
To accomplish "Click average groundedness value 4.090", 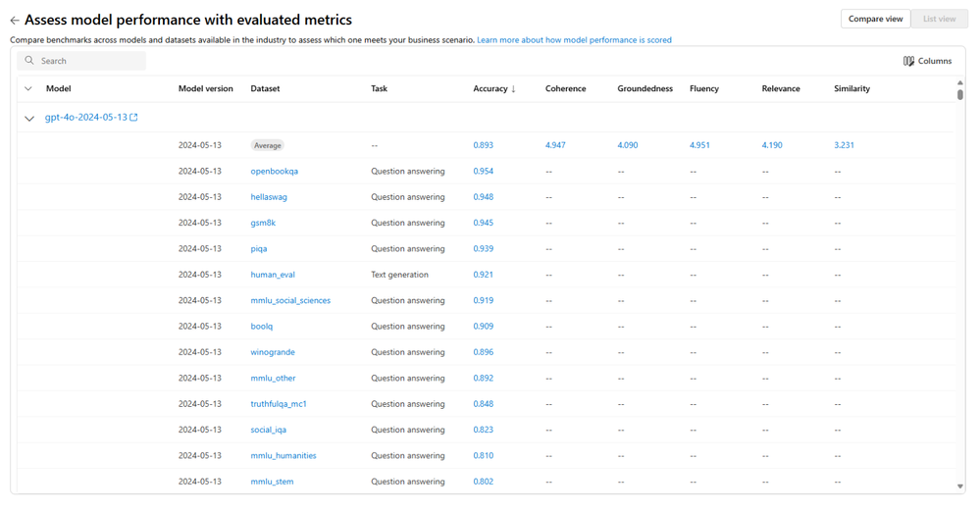I will tap(628, 145).
